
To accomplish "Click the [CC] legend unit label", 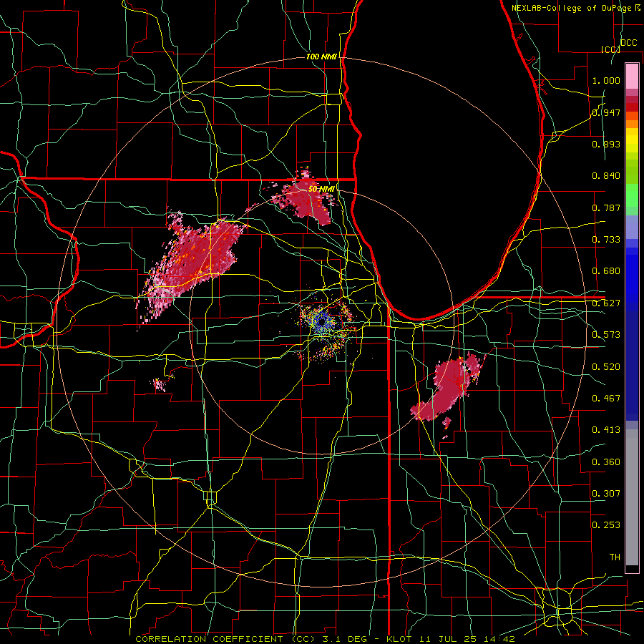I will tap(611, 49).
